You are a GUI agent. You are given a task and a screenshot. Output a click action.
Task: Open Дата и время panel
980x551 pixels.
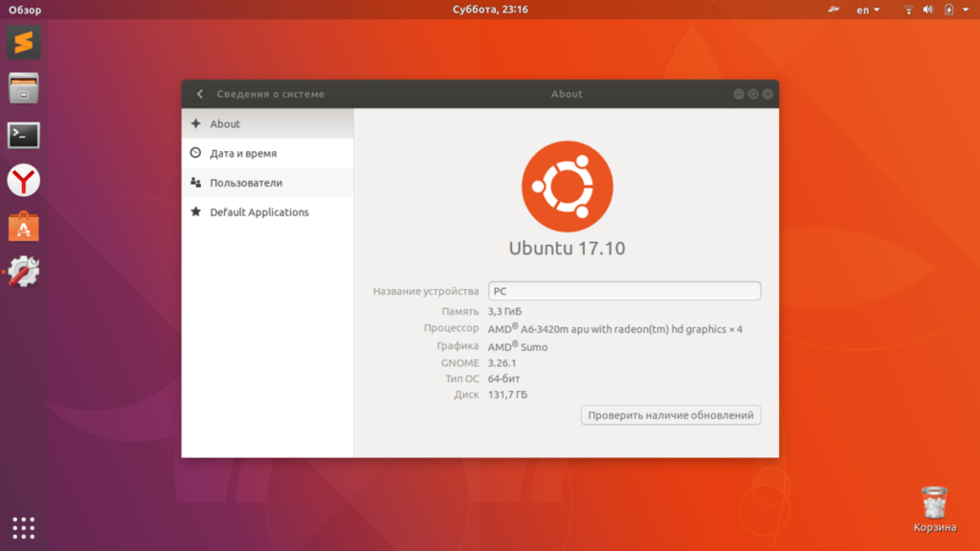pyautogui.click(x=268, y=153)
